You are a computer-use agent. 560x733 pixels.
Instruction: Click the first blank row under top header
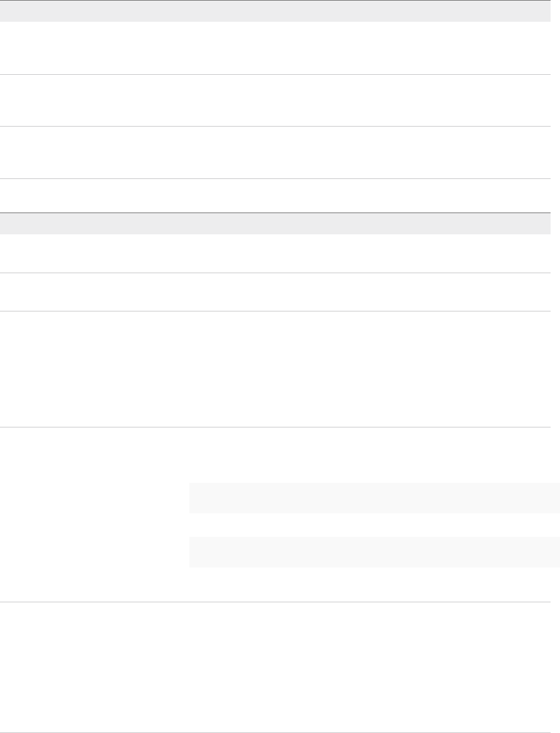point(275,48)
